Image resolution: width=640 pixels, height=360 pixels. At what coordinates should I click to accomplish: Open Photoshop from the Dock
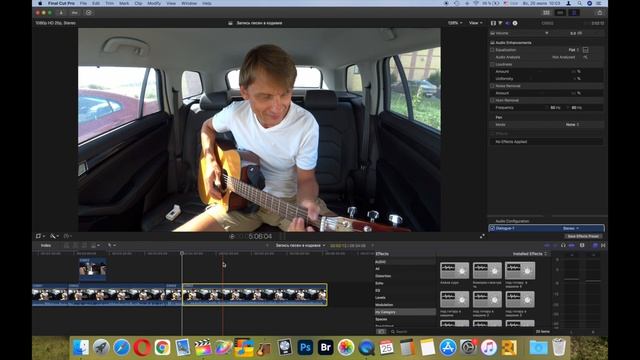pyautogui.click(x=305, y=347)
